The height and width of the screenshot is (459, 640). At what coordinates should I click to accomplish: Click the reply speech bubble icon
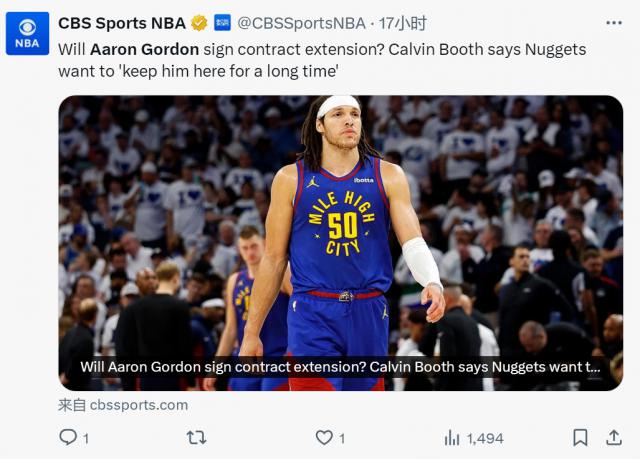point(68,438)
